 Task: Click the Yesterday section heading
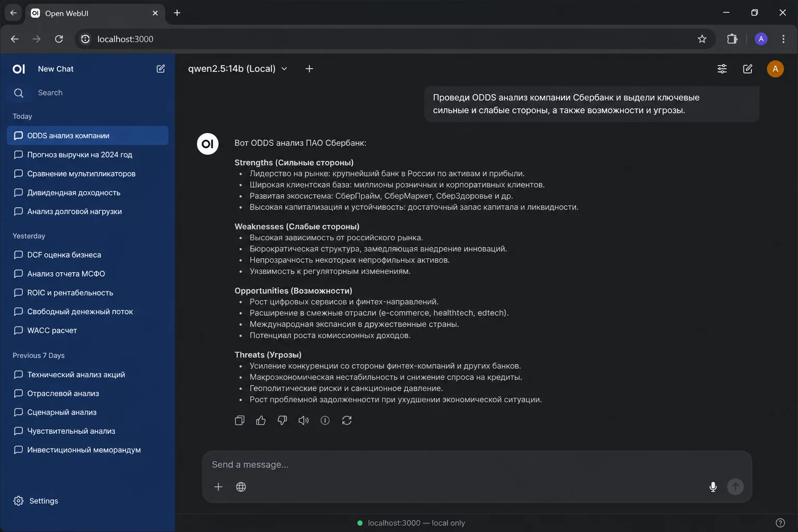(x=29, y=236)
